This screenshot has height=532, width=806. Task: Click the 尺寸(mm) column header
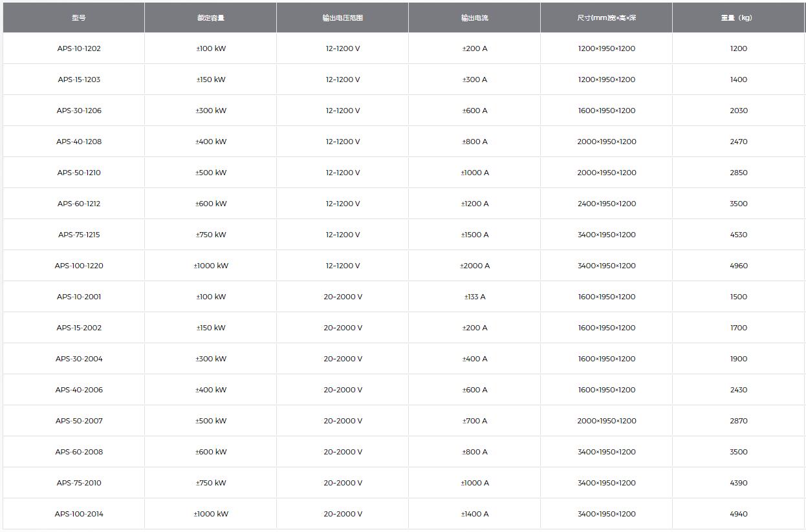(607, 18)
